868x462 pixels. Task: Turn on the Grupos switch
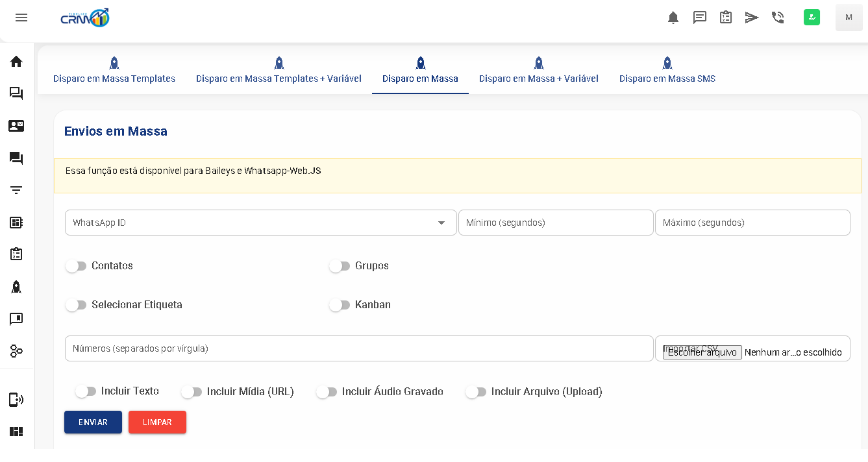coord(340,265)
